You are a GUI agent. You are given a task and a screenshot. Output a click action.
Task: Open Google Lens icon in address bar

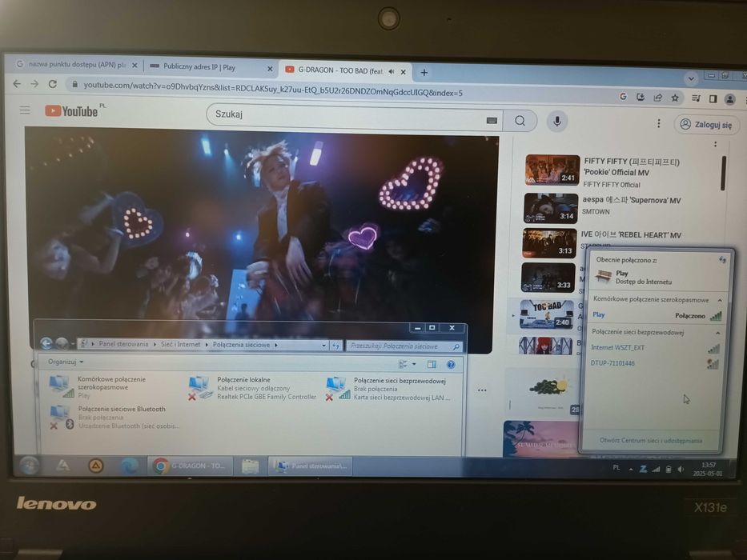pyautogui.click(x=623, y=97)
